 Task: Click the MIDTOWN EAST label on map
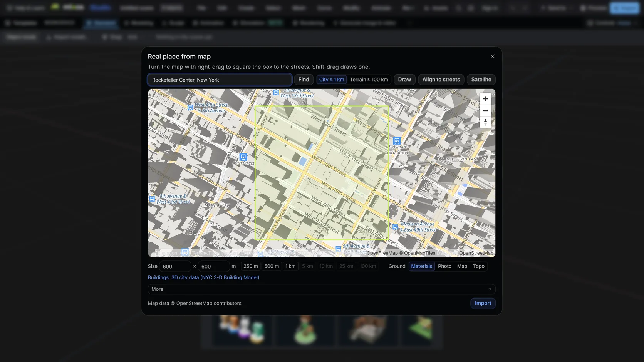[462, 159]
